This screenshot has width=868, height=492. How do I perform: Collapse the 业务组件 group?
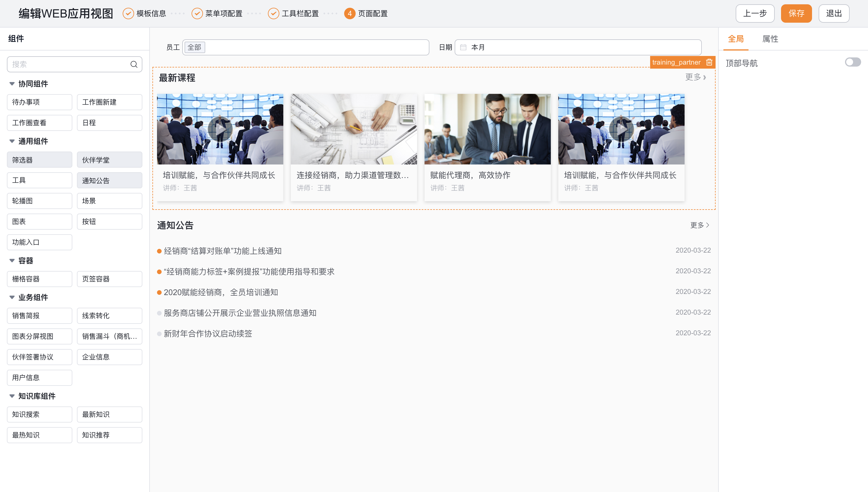point(12,297)
